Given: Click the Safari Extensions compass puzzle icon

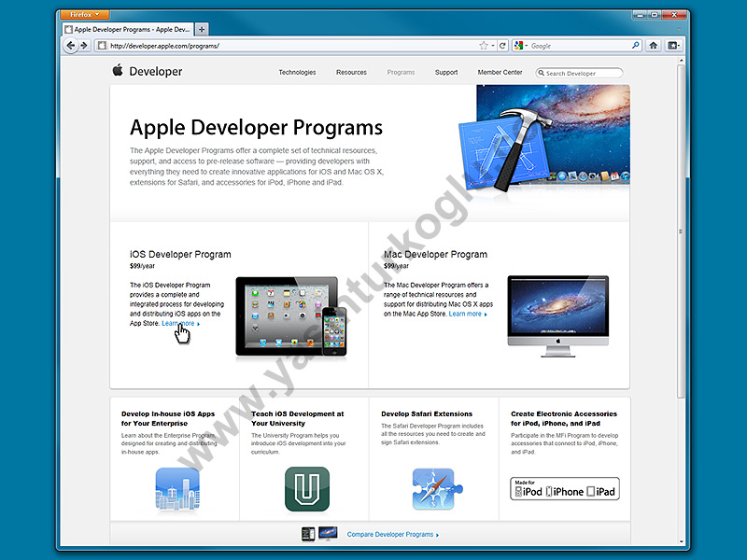Looking at the screenshot, I should coord(437,489).
